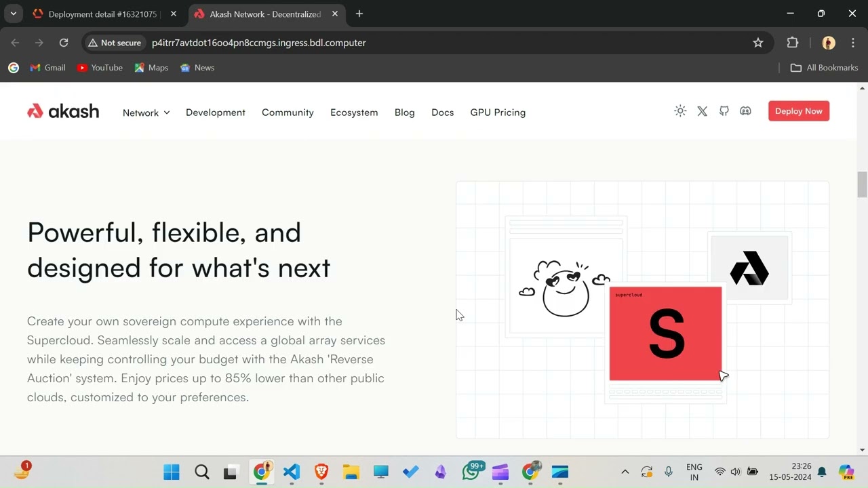Viewport: 868px width, 488px height.
Task: Open Google bookmark shortcut
Action: click(14, 68)
